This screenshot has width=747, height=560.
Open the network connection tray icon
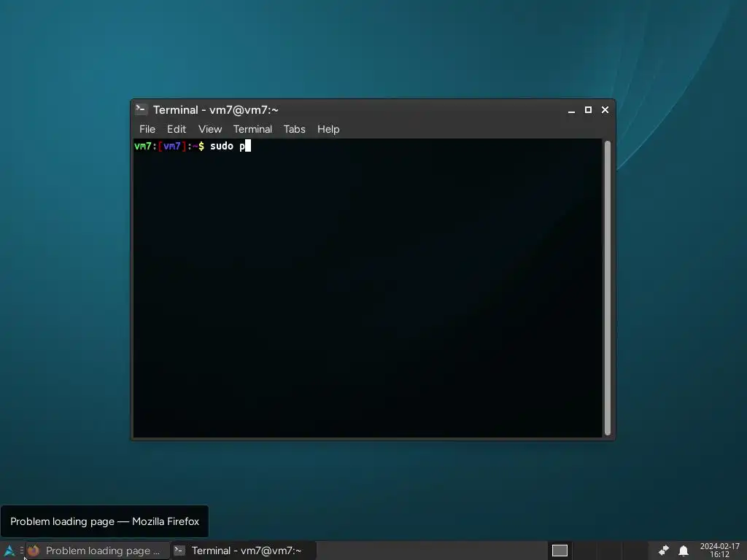[x=664, y=551]
